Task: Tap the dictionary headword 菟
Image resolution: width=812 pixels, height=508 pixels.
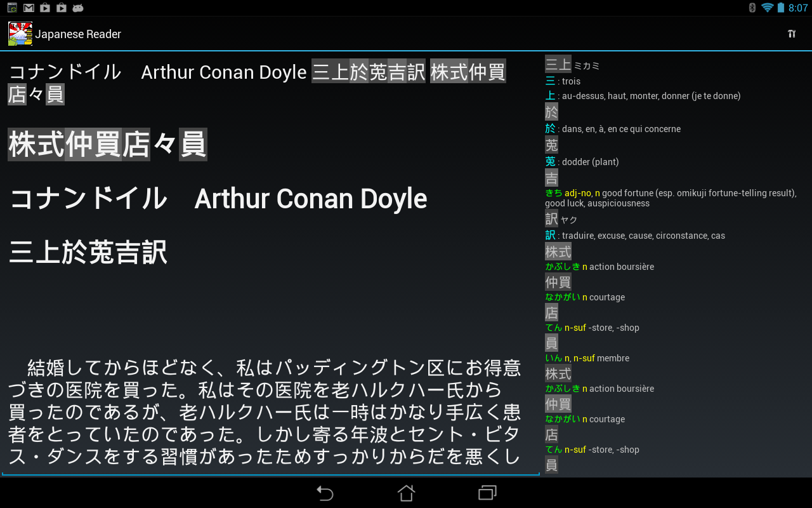Action: coord(551,145)
